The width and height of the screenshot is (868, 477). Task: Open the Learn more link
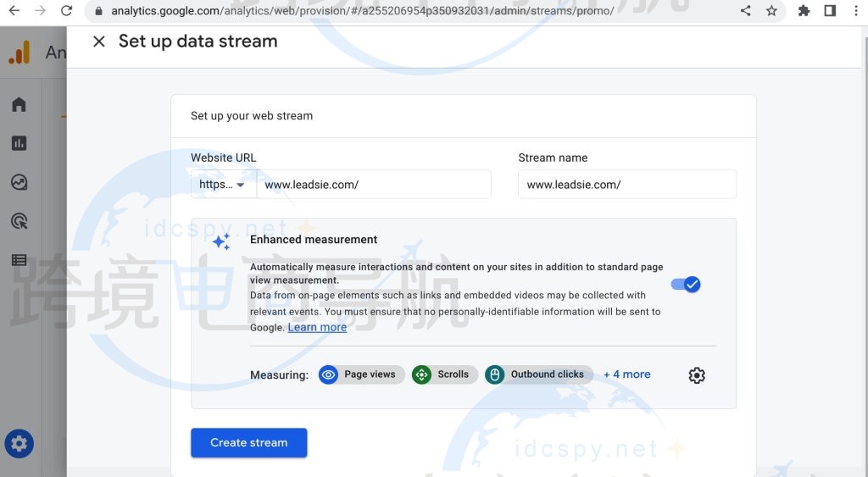pyautogui.click(x=317, y=328)
